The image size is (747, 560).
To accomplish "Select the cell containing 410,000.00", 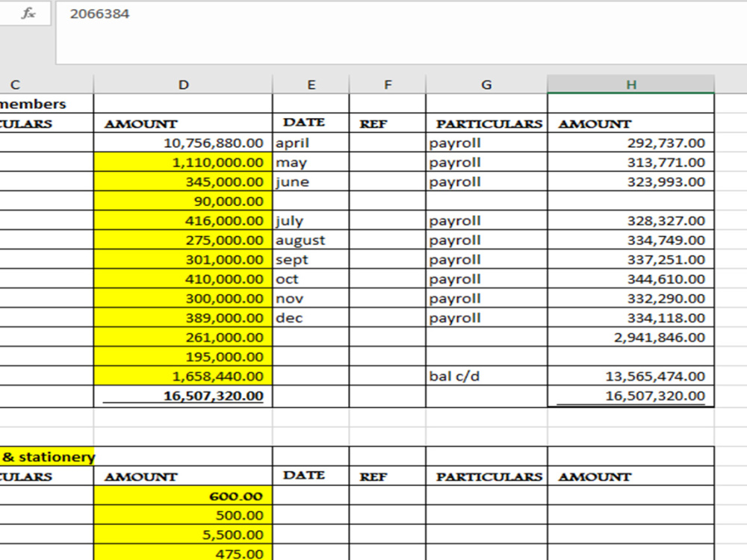I will click(x=184, y=279).
